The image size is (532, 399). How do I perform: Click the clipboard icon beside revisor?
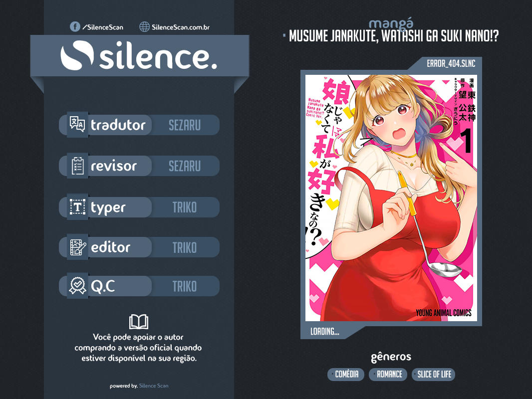(77, 166)
